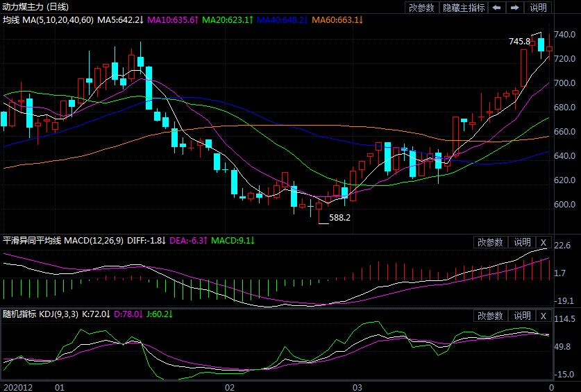
Task: Click the left arrow scroll button
Action: (496, 8)
